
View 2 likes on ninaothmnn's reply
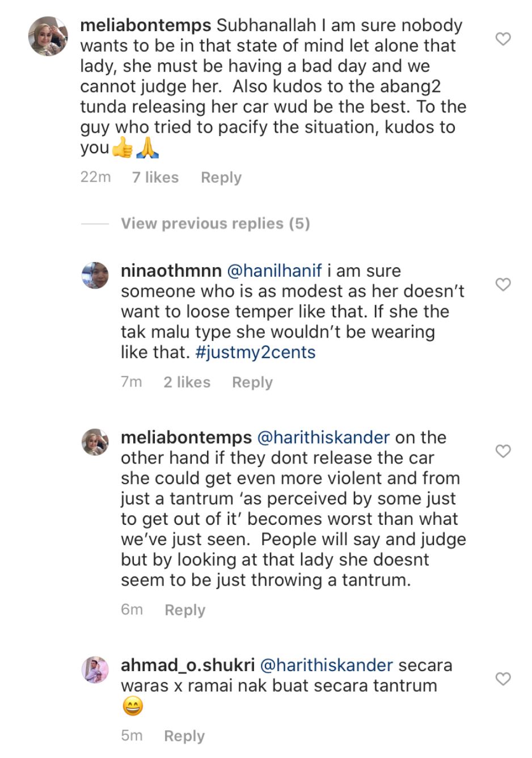(187, 382)
